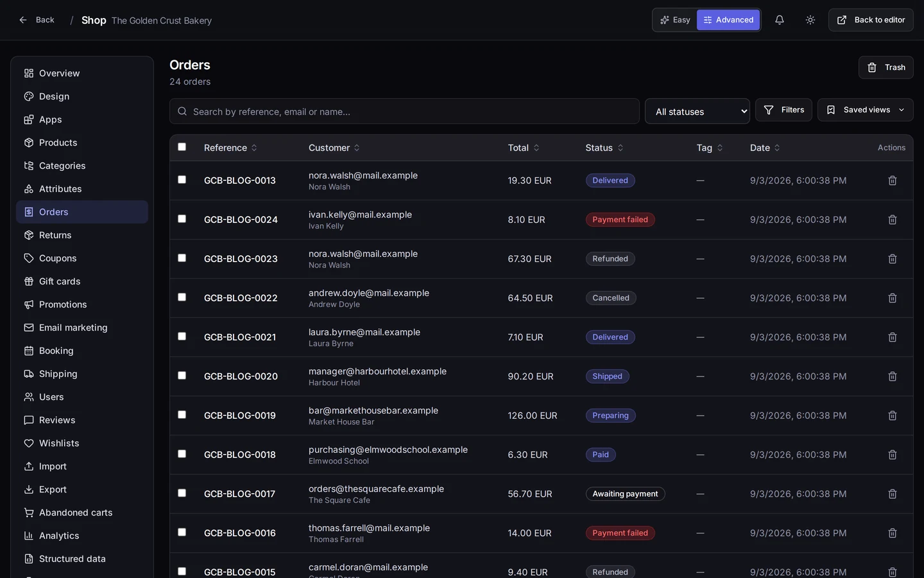Sort by Reference column arrows icon
The width and height of the screenshot is (924, 578).
click(x=254, y=148)
